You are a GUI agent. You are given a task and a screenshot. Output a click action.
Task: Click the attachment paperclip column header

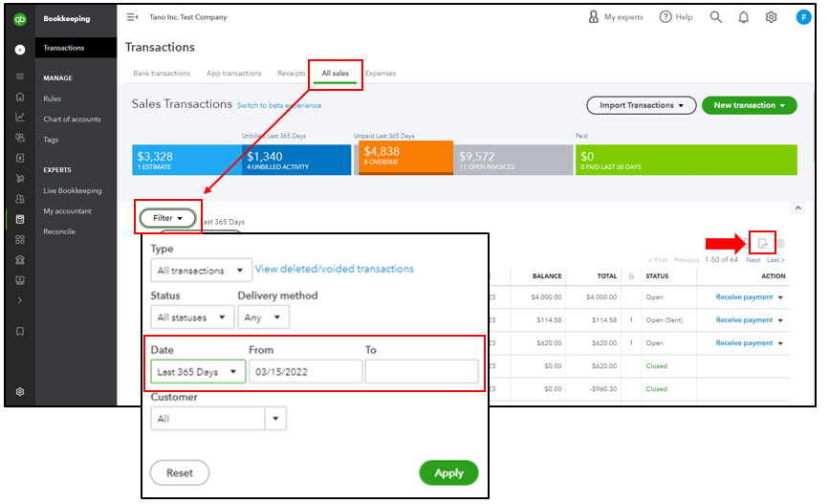coord(631,276)
